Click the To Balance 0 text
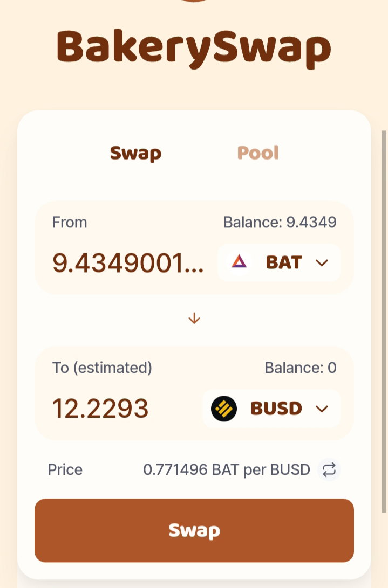388x588 pixels. coord(301,368)
